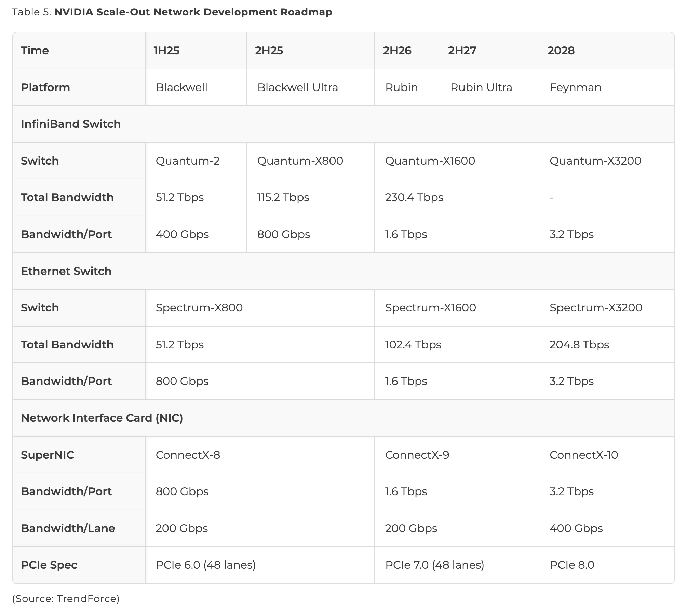Click the Quantum-X1600 switch cell
This screenshot has height=610, width=700.
(430, 161)
